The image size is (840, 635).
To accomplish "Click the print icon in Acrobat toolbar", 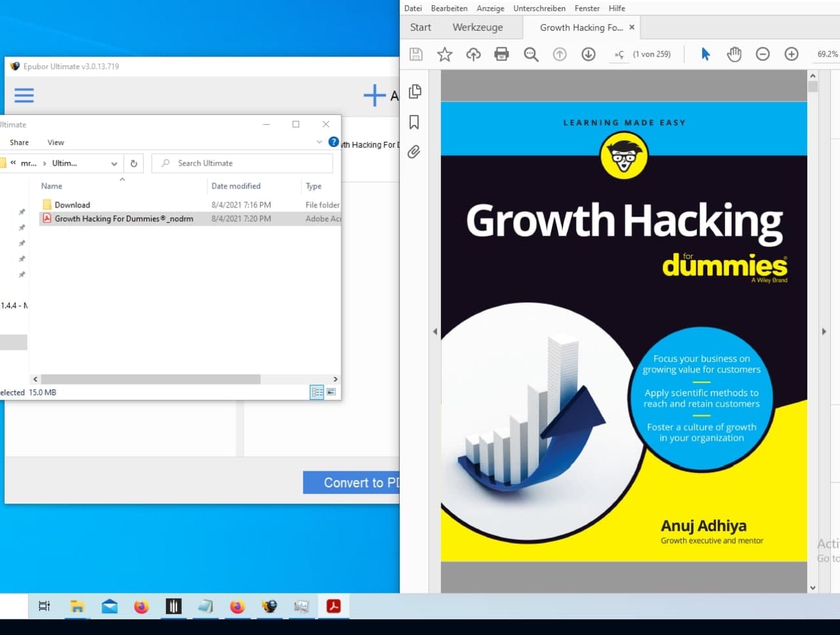I will 501,55.
